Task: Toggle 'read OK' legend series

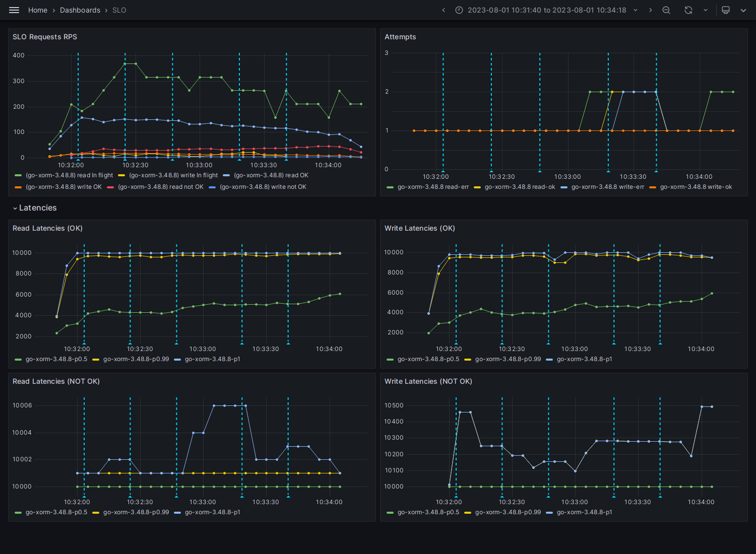Action: (271, 175)
